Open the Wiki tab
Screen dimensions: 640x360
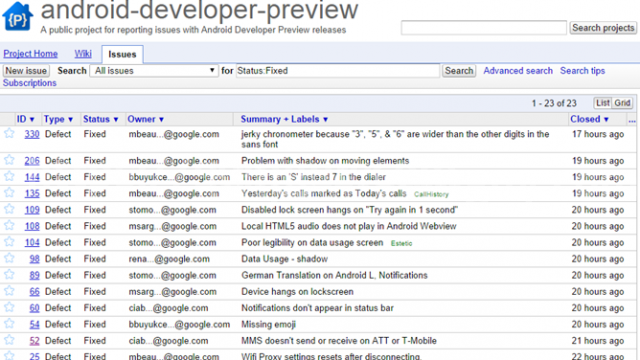(x=83, y=53)
